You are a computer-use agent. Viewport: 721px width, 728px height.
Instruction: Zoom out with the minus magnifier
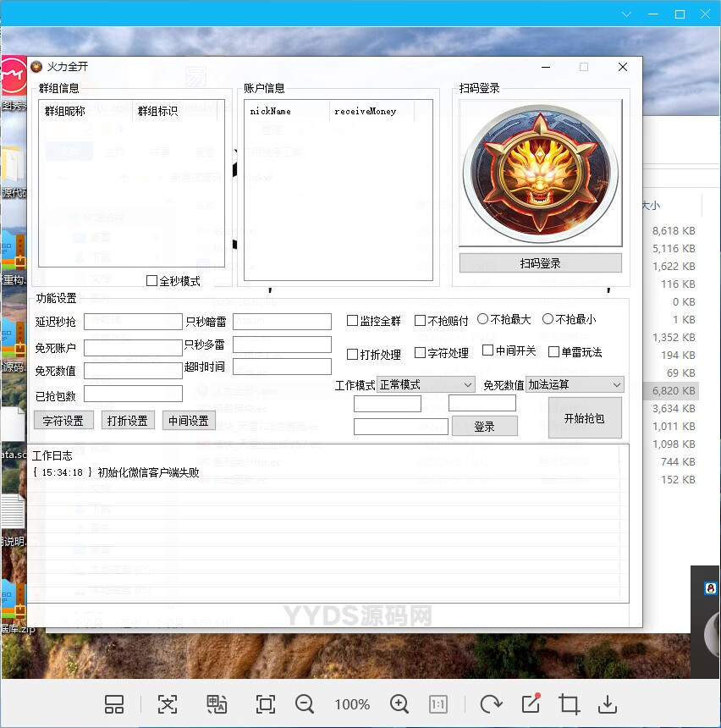pyautogui.click(x=305, y=704)
